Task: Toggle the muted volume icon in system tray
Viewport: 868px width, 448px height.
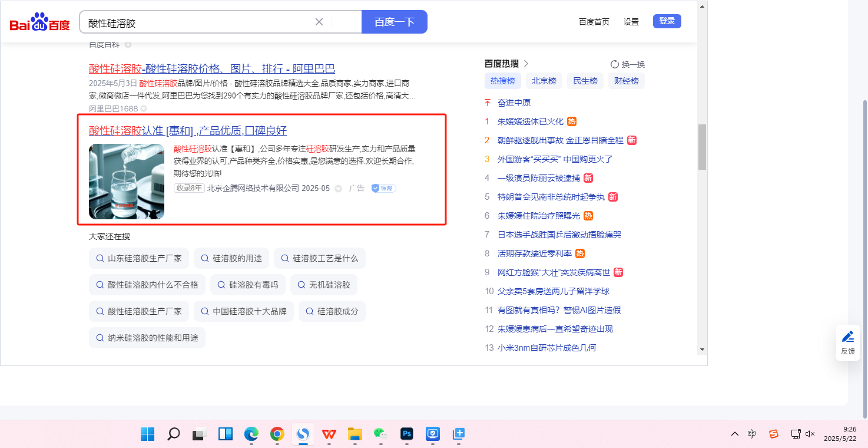Action: point(810,434)
